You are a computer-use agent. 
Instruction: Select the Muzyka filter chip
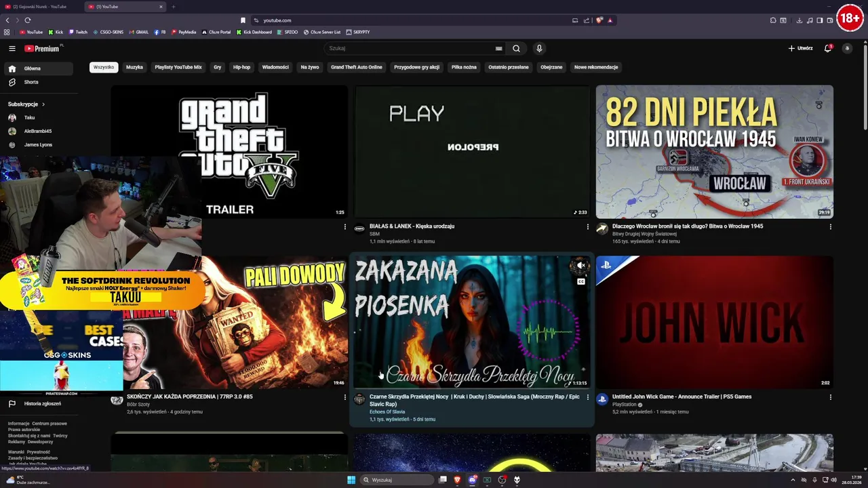coord(134,67)
